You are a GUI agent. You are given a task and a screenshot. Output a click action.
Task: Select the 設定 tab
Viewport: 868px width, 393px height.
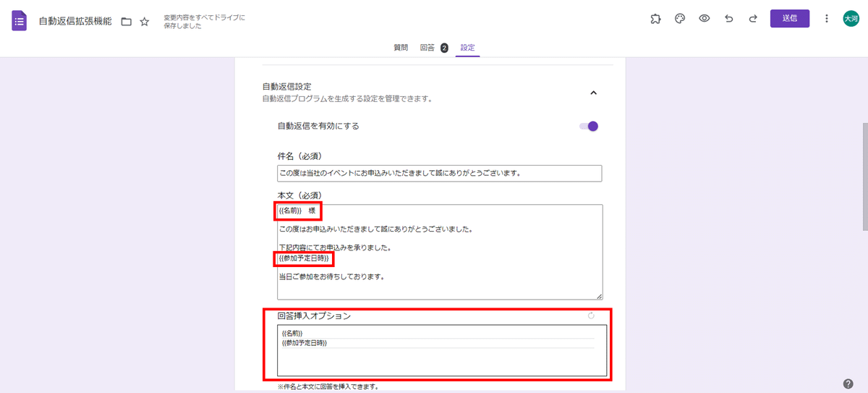(x=467, y=48)
